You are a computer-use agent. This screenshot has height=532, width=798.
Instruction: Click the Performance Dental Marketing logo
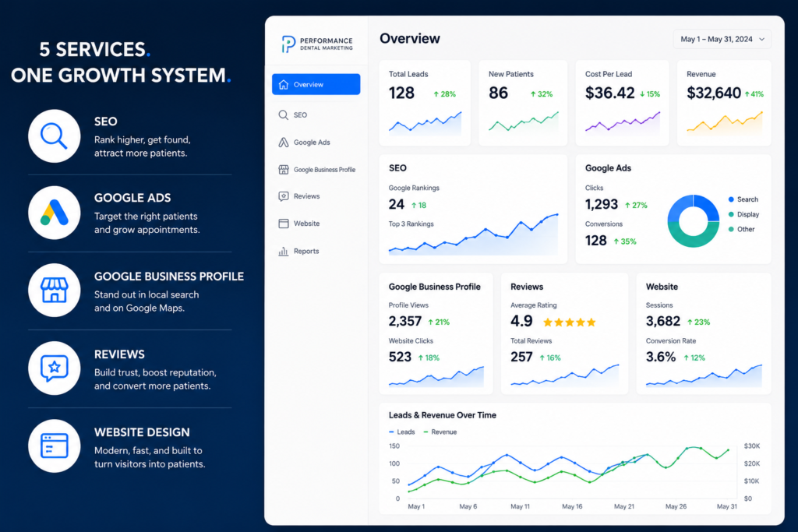[317, 44]
